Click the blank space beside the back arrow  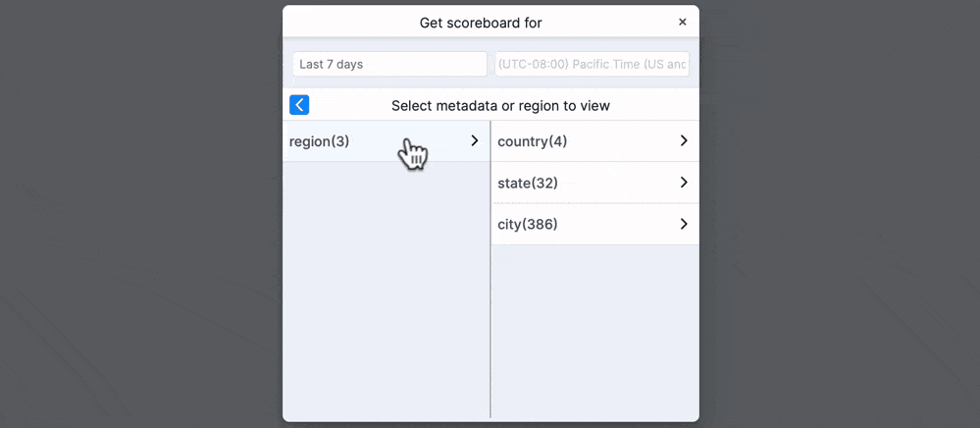tap(347, 105)
